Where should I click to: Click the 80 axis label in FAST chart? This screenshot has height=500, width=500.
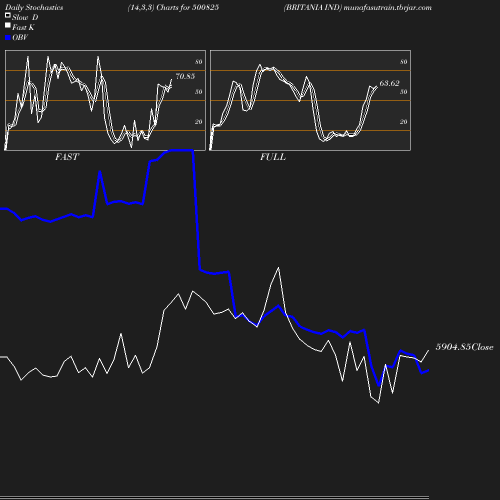[x=199, y=62]
